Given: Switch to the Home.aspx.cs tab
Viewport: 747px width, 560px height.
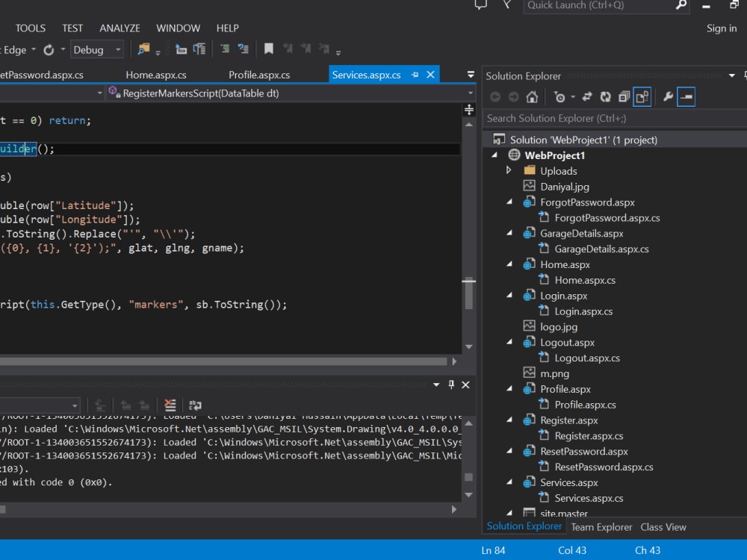Looking at the screenshot, I should 156,75.
